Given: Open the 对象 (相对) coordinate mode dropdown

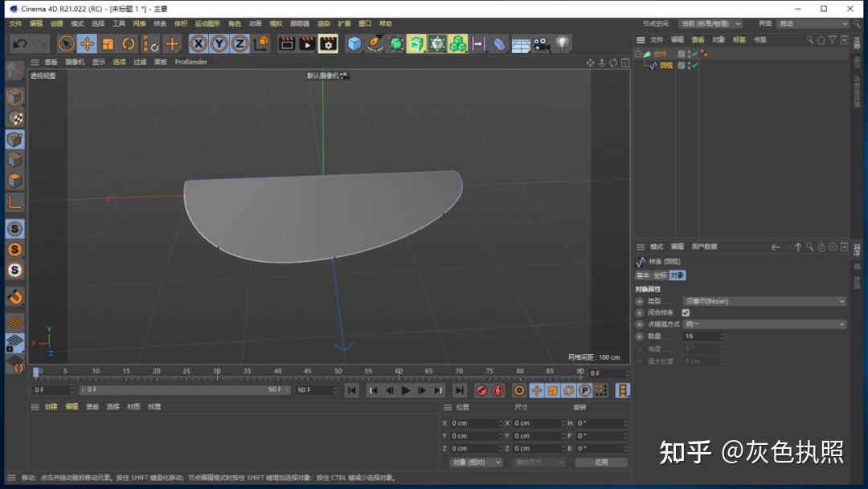Looking at the screenshot, I should (x=476, y=463).
